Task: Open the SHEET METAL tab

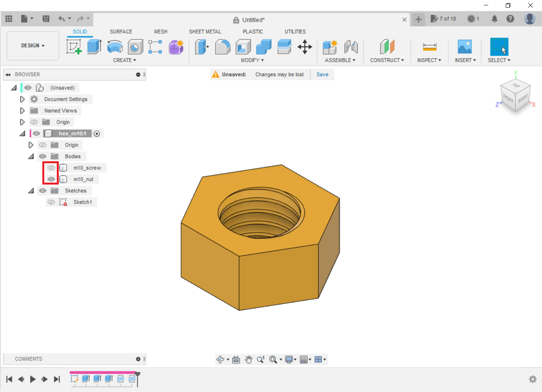Action: click(205, 32)
